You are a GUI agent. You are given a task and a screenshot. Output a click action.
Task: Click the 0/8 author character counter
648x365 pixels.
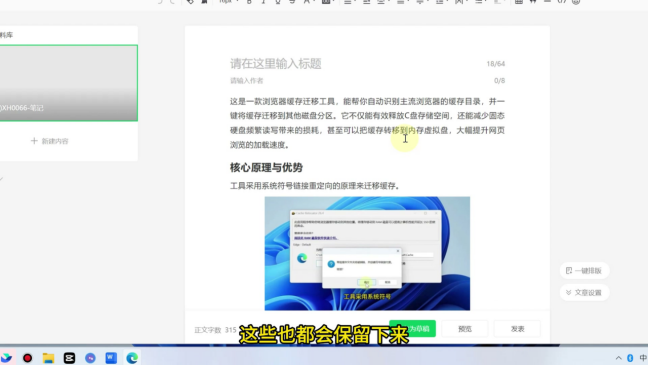[x=499, y=81]
